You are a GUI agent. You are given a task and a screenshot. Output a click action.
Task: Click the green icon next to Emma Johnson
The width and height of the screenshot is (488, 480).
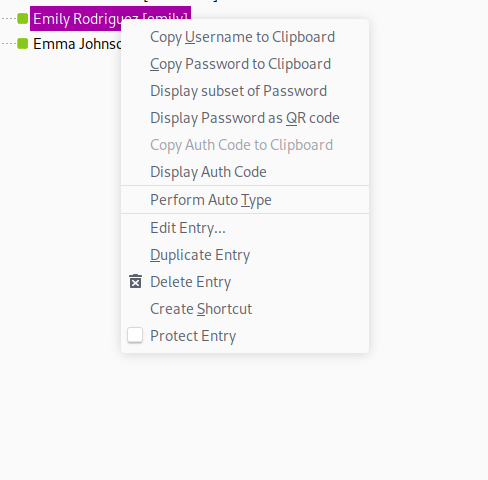[23, 43]
